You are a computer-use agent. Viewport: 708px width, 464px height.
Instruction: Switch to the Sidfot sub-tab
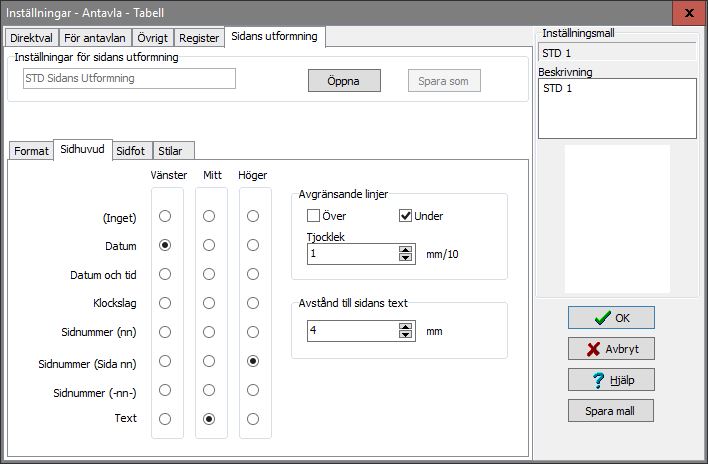[130, 151]
